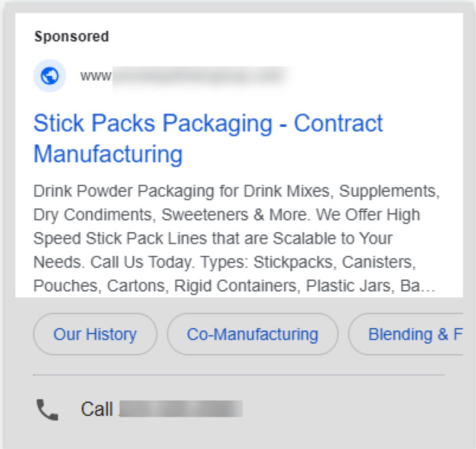Click the truncated ellipsis after Plastic Jars

(429, 287)
